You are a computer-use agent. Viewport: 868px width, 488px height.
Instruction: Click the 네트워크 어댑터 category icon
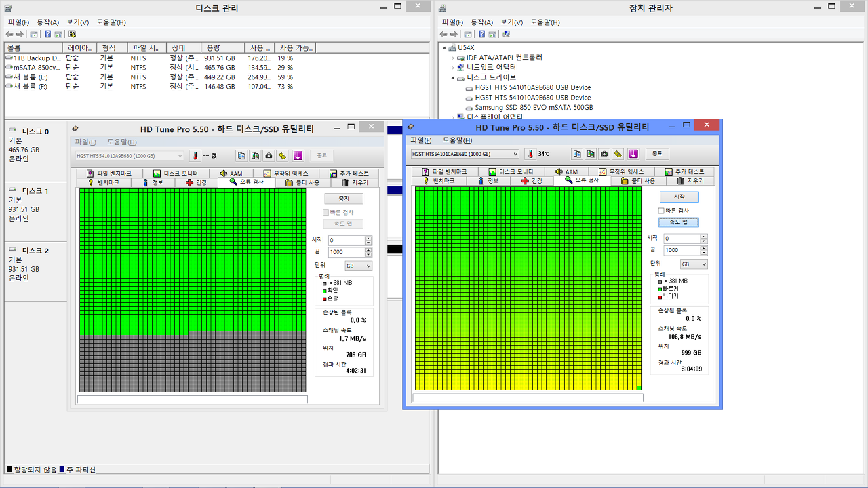pyautogui.click(x=460, y=68)
